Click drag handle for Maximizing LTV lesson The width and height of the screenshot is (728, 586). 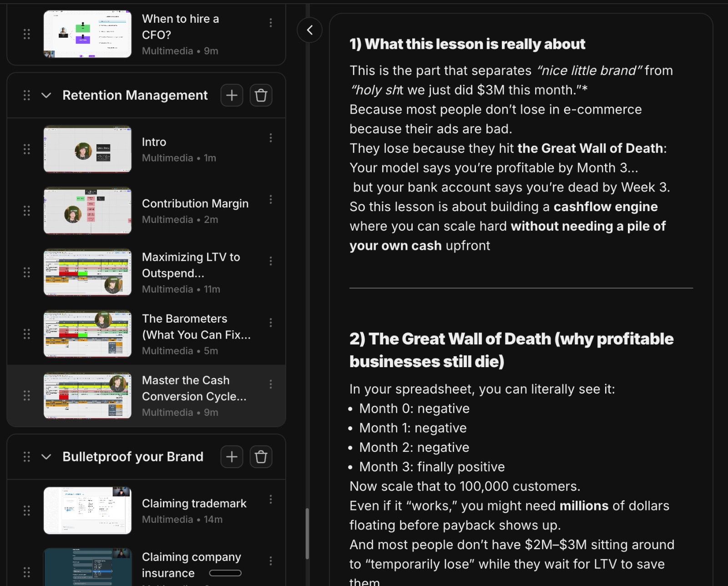[x=27, y=272]
